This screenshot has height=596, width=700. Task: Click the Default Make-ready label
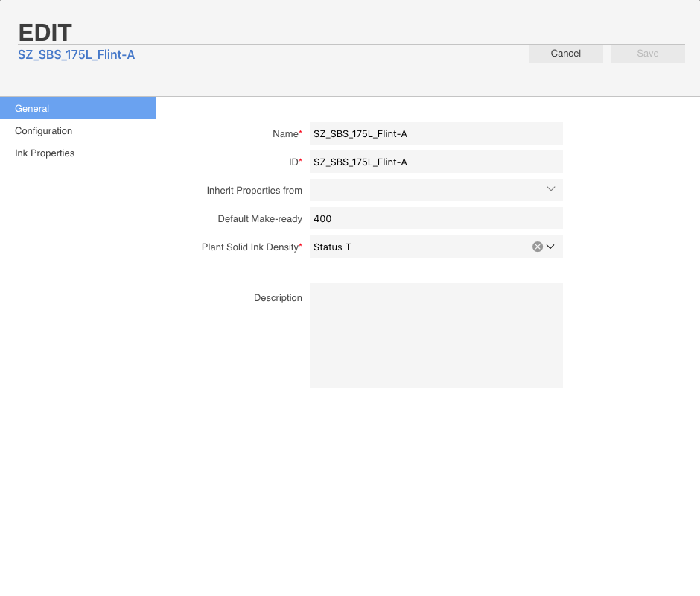click(x=260, y=219)
